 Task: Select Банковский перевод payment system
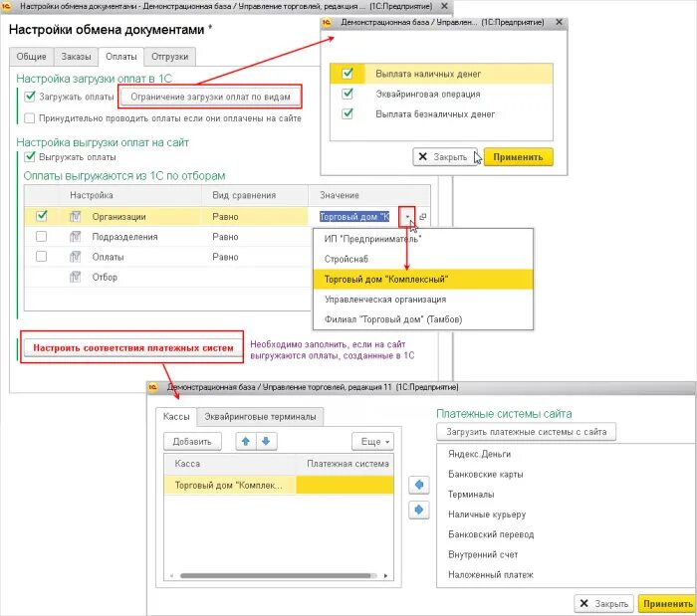[x=491, y=534]
